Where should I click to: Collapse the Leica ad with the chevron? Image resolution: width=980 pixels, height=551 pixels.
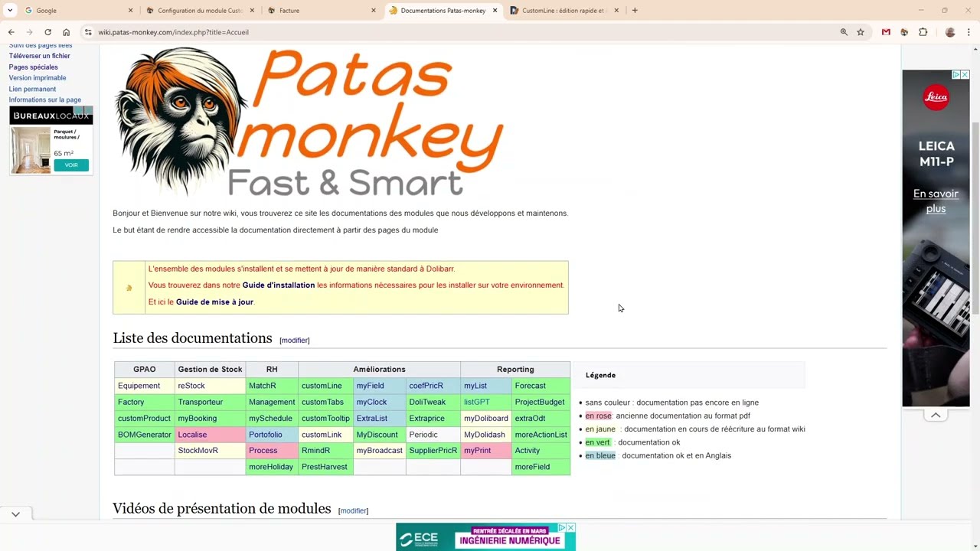(x=936, y=415)
